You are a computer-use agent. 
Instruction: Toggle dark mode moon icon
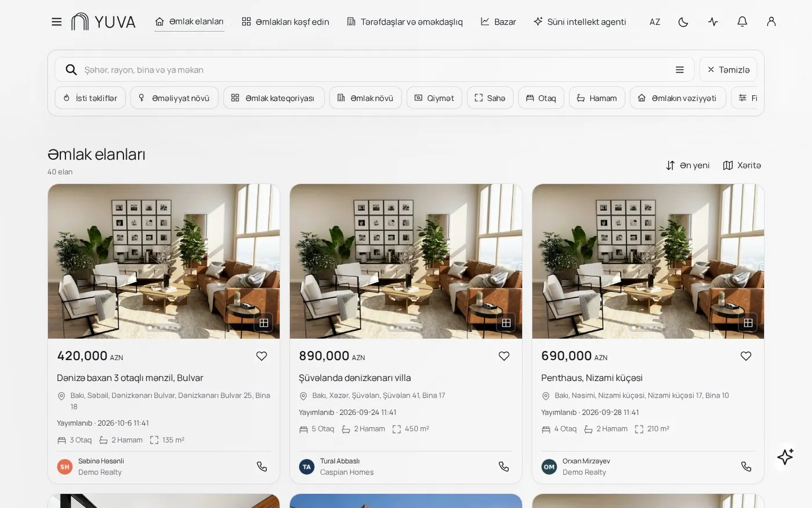683,22
